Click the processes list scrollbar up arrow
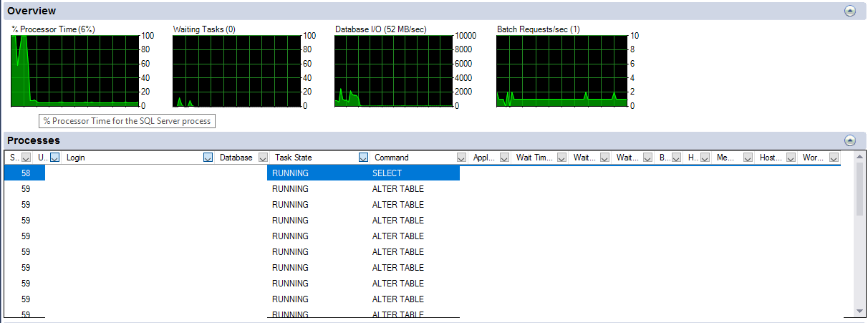Screen dimensions: 868x323 860,156
